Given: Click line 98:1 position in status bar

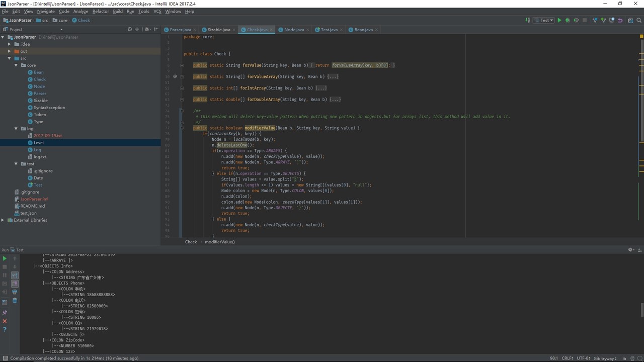Looking at the screenshot, I should [553, 358].
